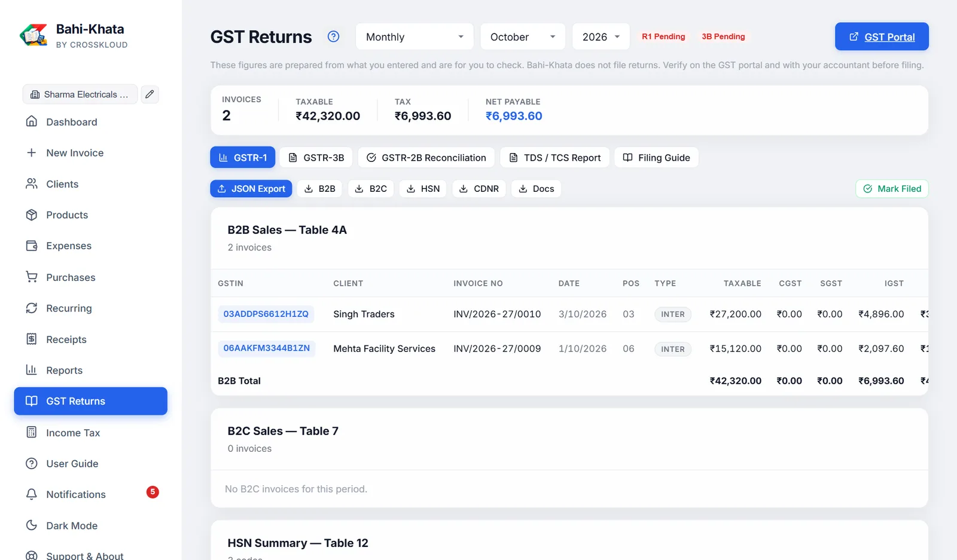Download the HSN export

pyautogui.click(x=423, y=189)
